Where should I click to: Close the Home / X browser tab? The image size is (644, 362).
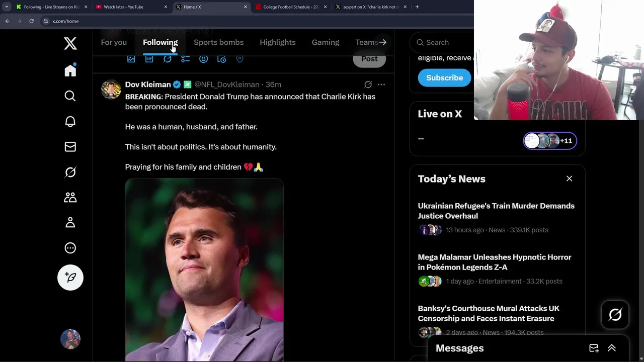[x=245, y=7]
